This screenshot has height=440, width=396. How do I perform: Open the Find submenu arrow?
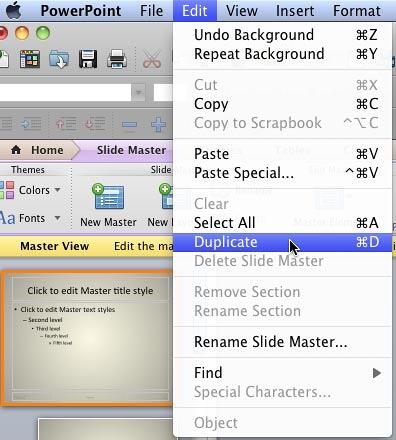(377, 373)
